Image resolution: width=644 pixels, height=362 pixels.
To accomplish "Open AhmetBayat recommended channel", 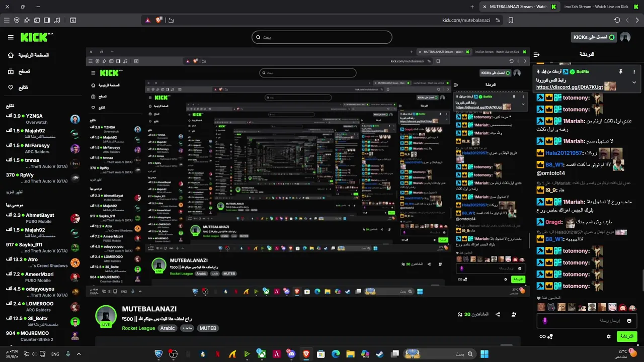I will (43, 218).
